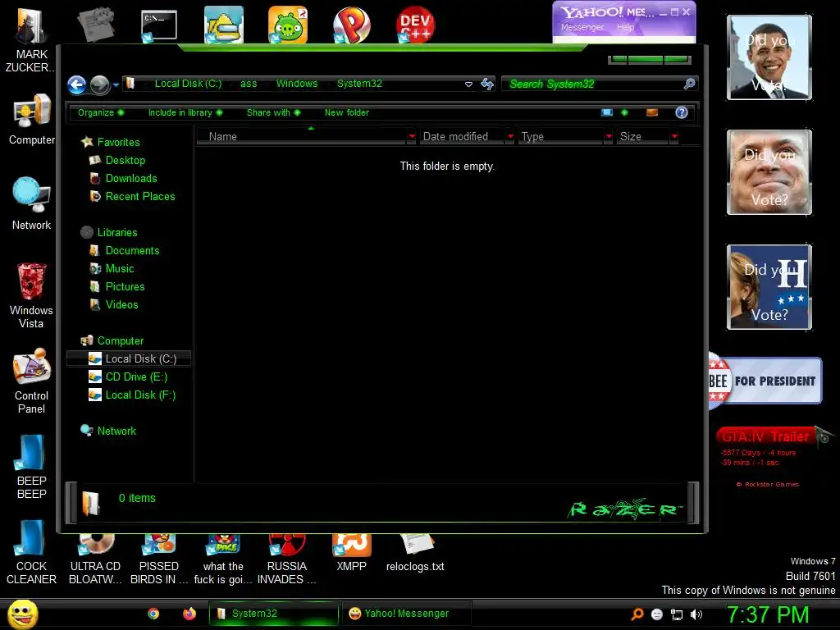Create a New folder
This screenshot has height=630, width=840.
click(x=347, y=112)
